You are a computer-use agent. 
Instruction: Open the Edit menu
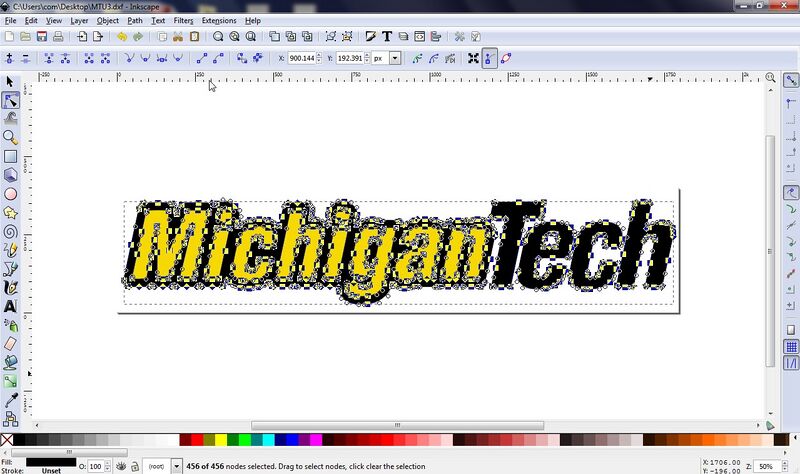tap(31, 20)
